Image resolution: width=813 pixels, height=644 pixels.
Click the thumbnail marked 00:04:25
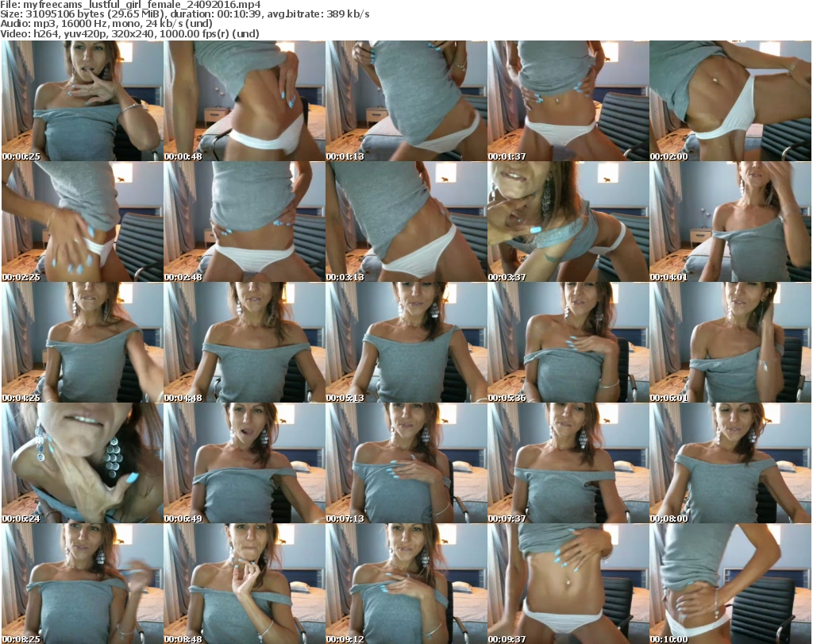point(83,342)
